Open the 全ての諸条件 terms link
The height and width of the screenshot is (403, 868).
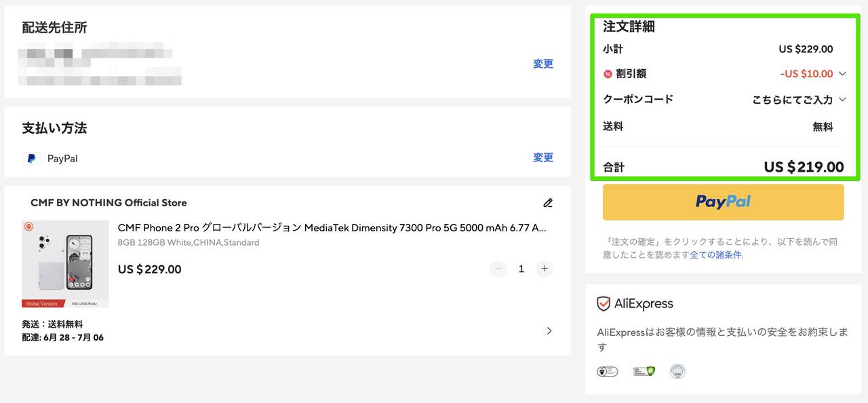pyautogui.click(x=715, y=255)
